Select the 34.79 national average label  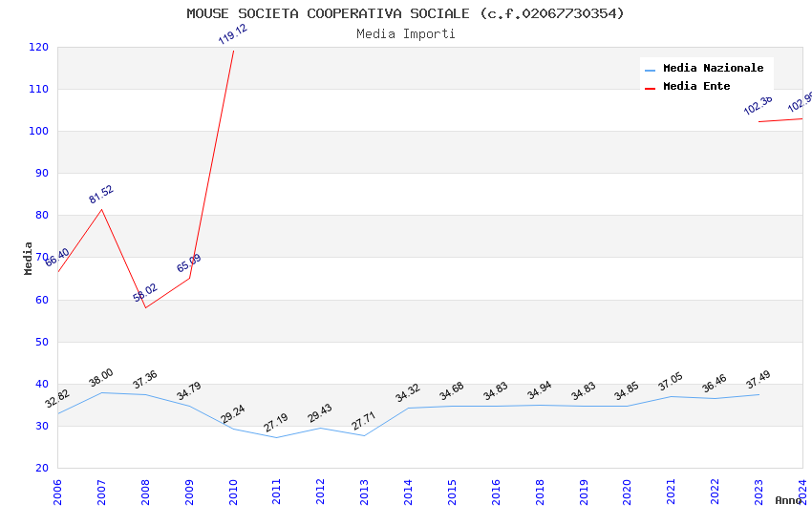(x=189, y=391)
